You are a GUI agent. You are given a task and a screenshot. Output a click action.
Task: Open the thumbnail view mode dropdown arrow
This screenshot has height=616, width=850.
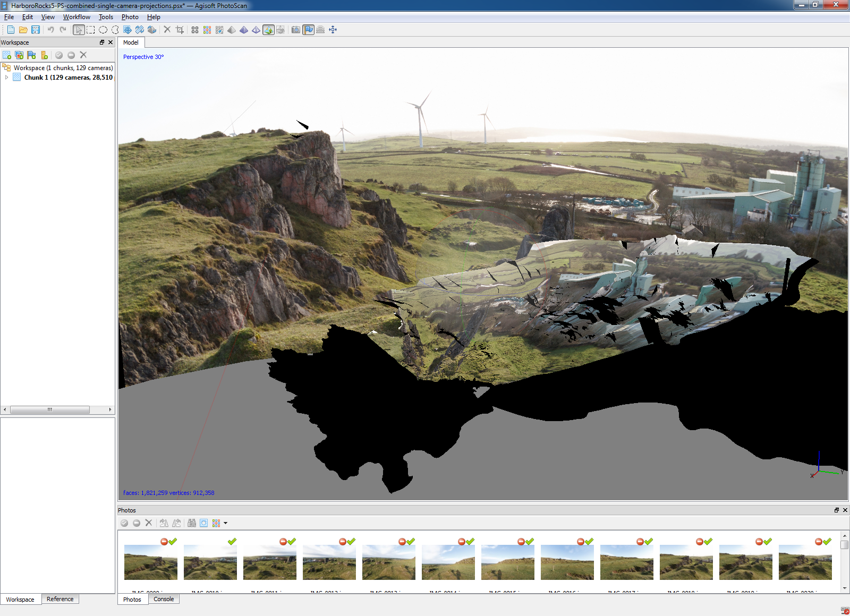tap(226, 523)
